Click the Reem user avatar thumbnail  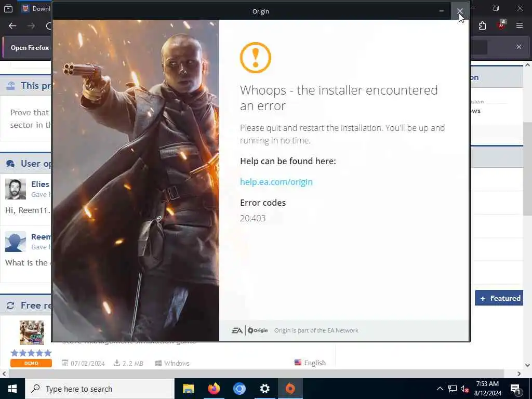pyautogui.click(x=16, y=242)
